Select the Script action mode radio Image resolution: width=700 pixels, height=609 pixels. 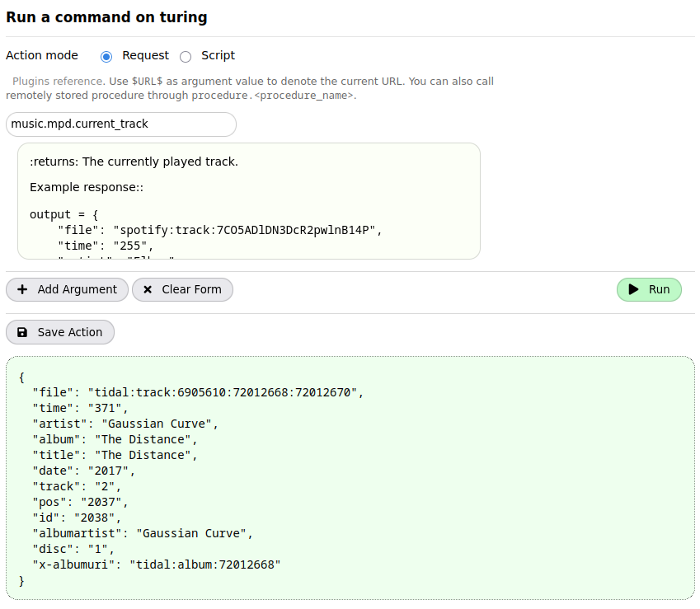click(x=186, y=57)
